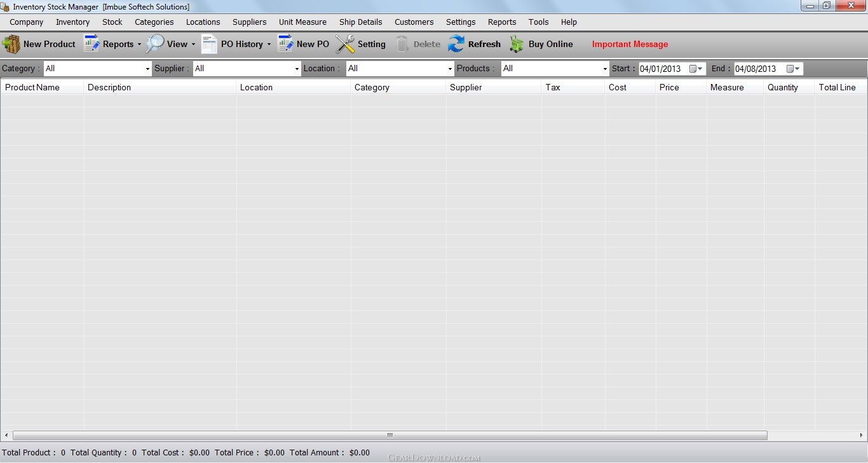Open Reports toolbar chart icon
This screenshot has height=463, width=868.
coord(92,44)
